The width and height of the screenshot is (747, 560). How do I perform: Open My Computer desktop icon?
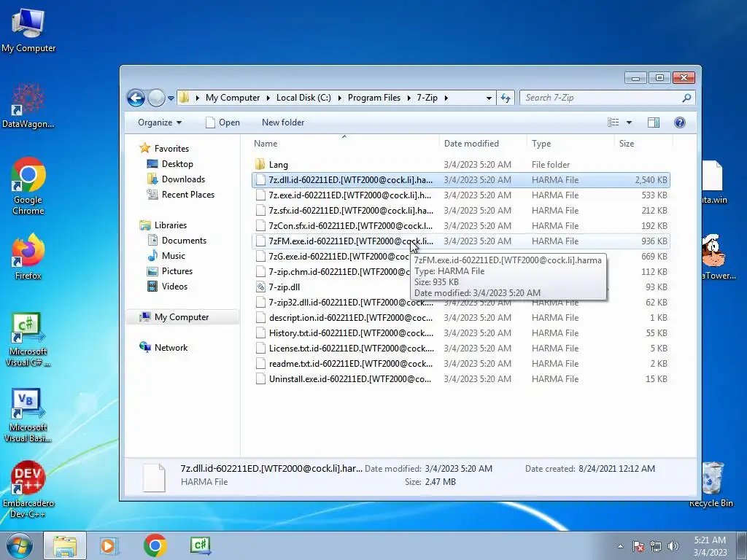pos(28,30)
